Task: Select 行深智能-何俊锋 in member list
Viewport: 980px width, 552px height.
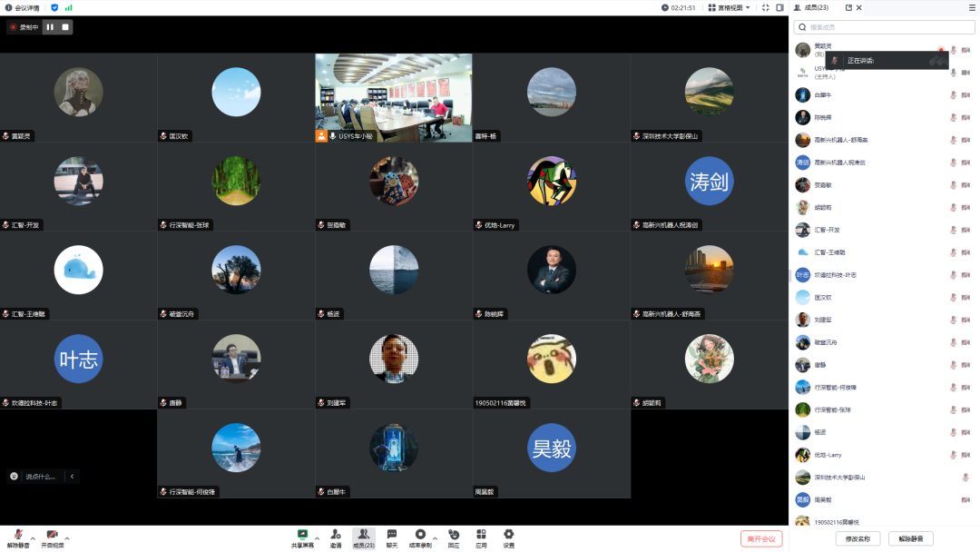Action: pyautogui.click(x=884, y=388)
